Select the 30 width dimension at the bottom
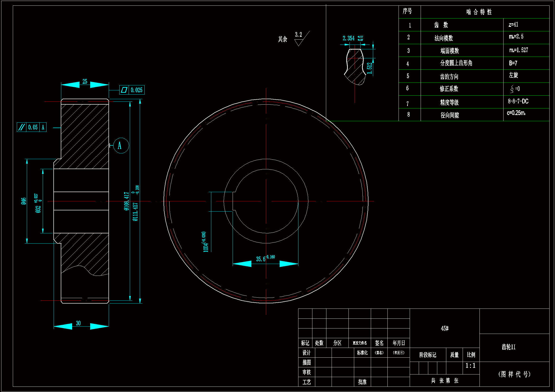This screenshot has width=555, height=392. coord(78,323)
